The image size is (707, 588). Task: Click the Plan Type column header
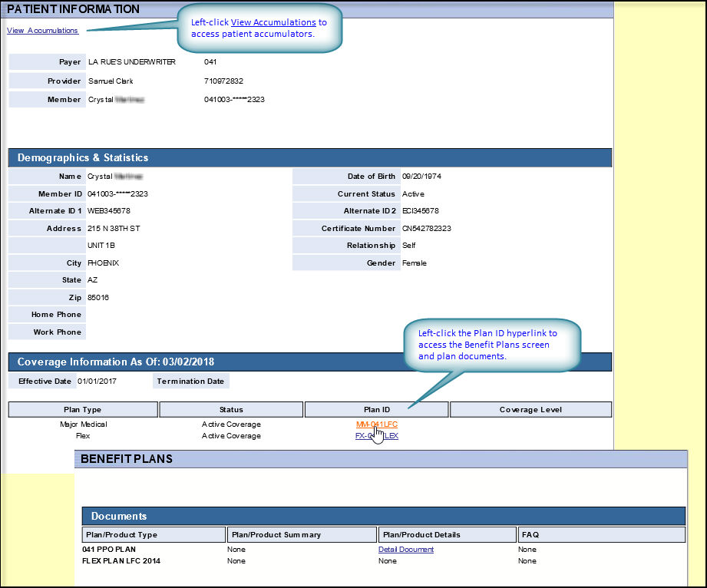tap(82, 410)
